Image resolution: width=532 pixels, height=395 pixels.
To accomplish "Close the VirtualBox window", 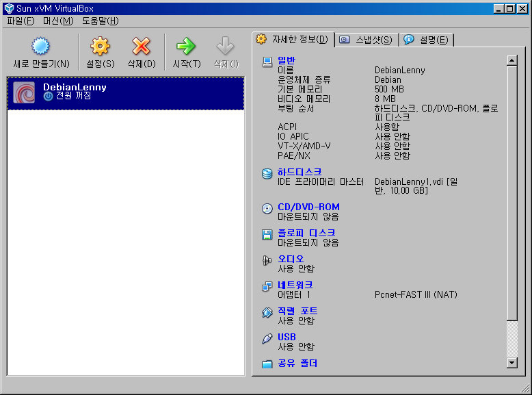I will coord(522,9).
